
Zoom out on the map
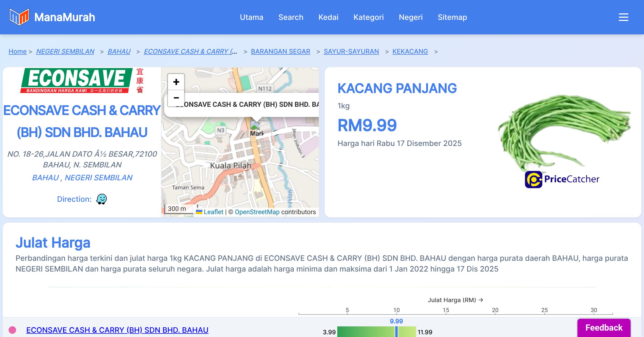(176, 98)
